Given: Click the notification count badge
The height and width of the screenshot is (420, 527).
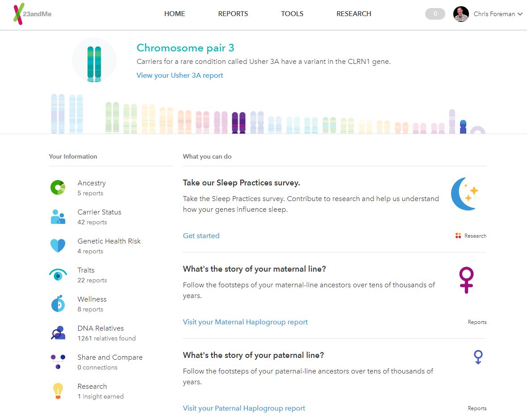Looking at the screenshot, I should (x=435, y=14).
